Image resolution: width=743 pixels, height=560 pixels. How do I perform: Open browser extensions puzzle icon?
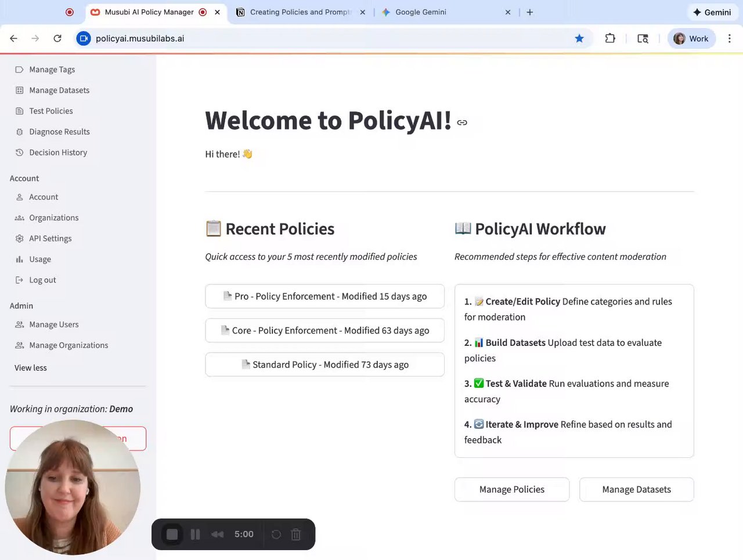610,38
